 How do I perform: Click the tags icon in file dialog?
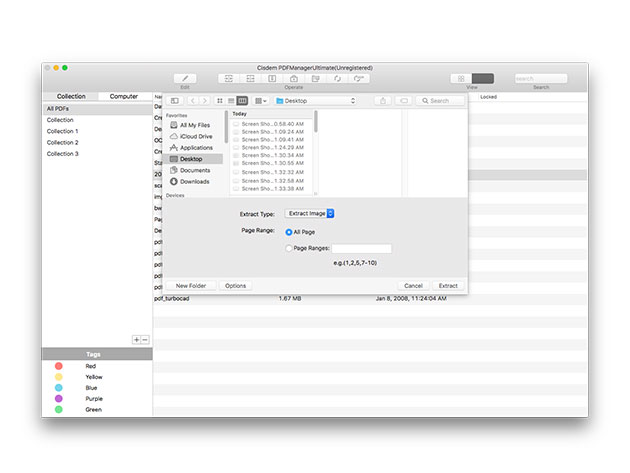(x=404, y=101)
